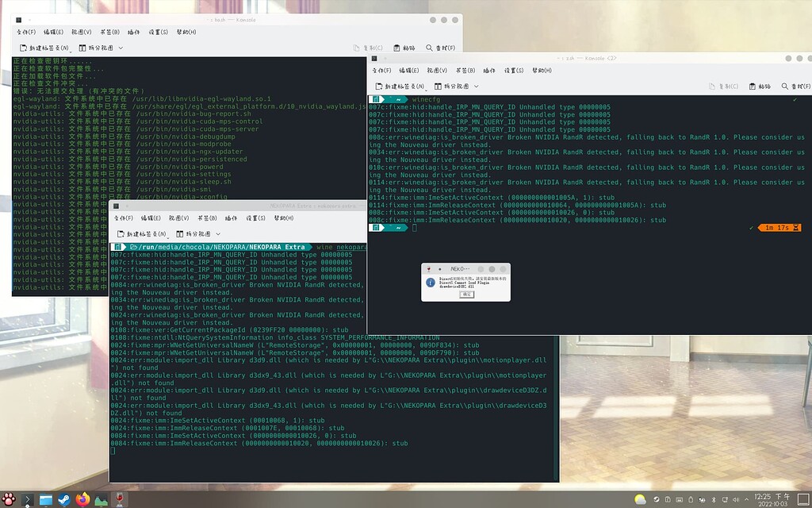The image size is (812, 508).
Task: Open the clipboard tray icon
Action: tap(668, 500)
